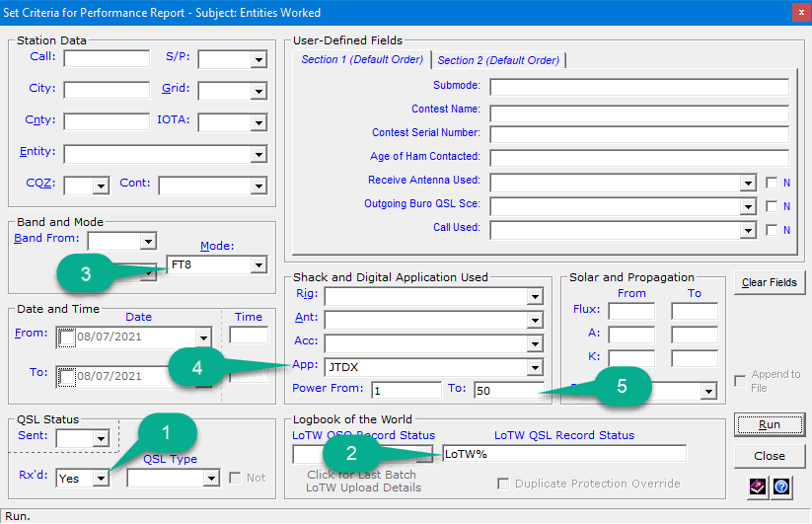
Task: Click the K index To field
Action: (695, 358)
